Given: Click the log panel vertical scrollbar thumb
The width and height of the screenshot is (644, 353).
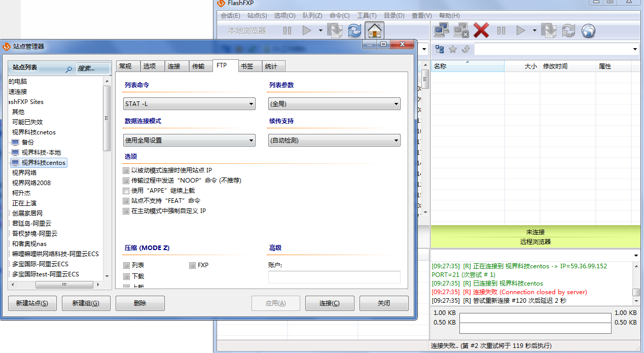Looking at the screenshot, I should [636, 292].
